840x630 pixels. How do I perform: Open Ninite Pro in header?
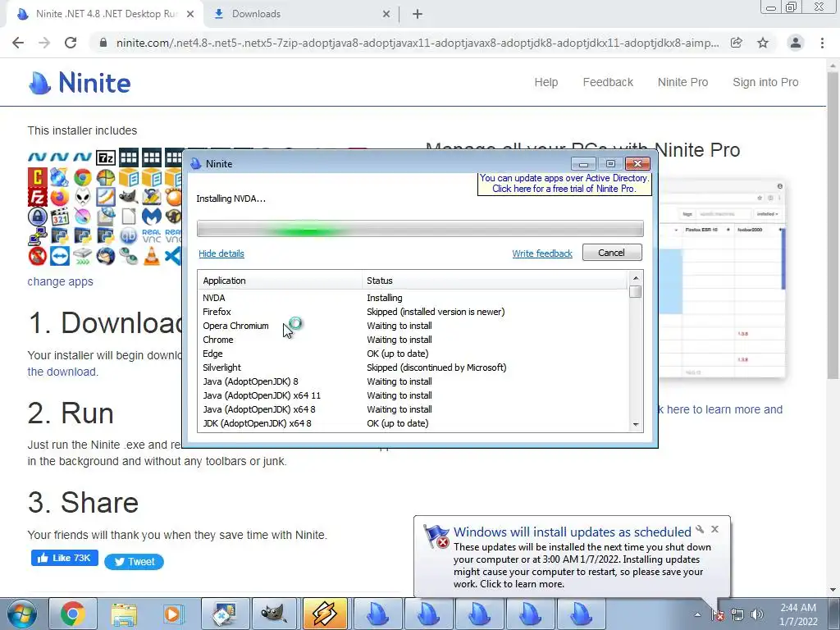pyautogui.click(x=682, y=82)
